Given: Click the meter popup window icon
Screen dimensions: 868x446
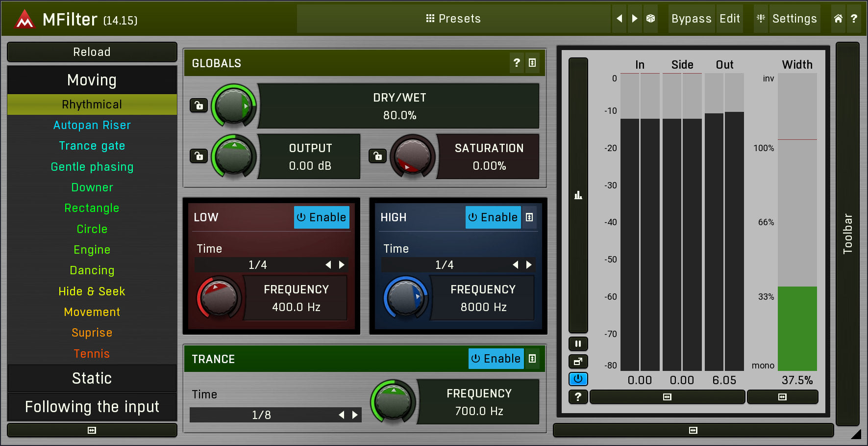Looking at the screenshot, I should pyautogui.click(x=578, y=362).
